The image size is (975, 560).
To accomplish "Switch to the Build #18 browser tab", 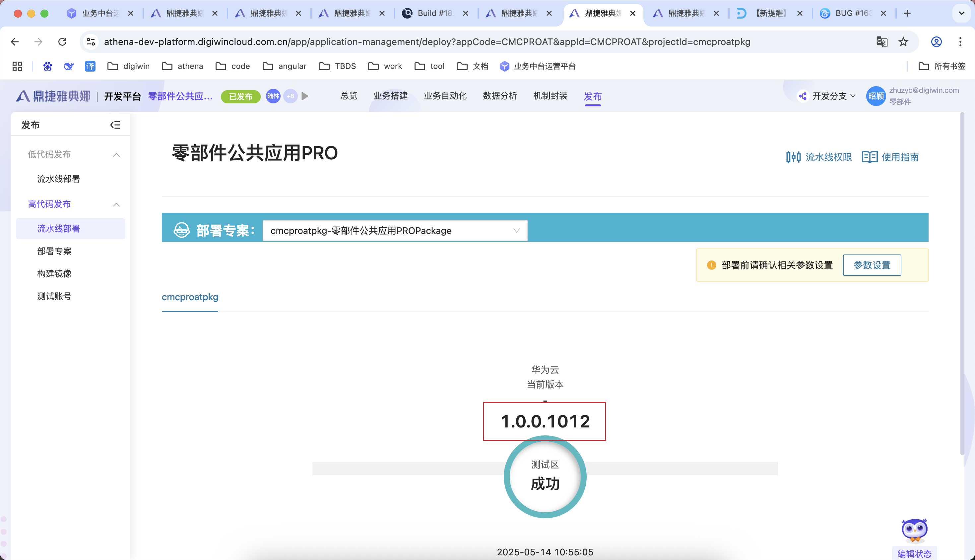I will (x=435, y=14).
